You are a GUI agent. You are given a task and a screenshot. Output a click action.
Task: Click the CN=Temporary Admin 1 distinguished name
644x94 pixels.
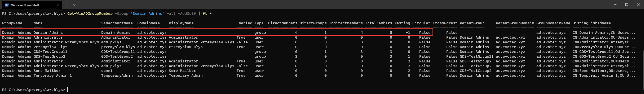point(604,75)
